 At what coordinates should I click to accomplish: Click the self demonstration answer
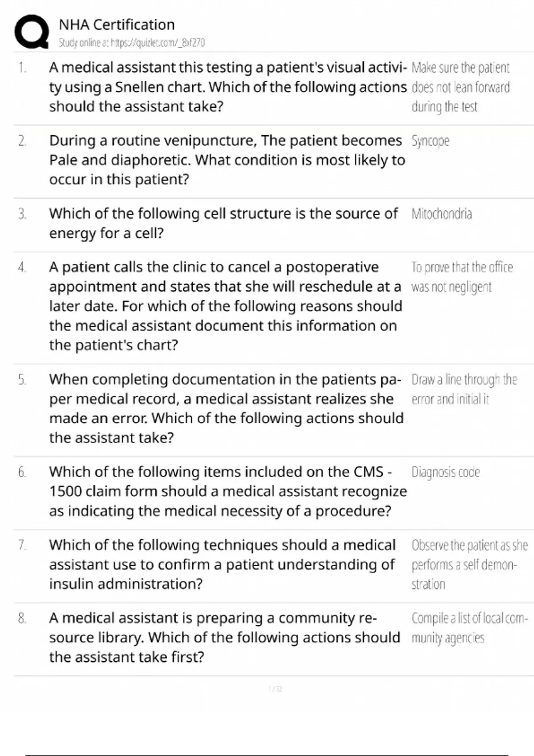469,564
